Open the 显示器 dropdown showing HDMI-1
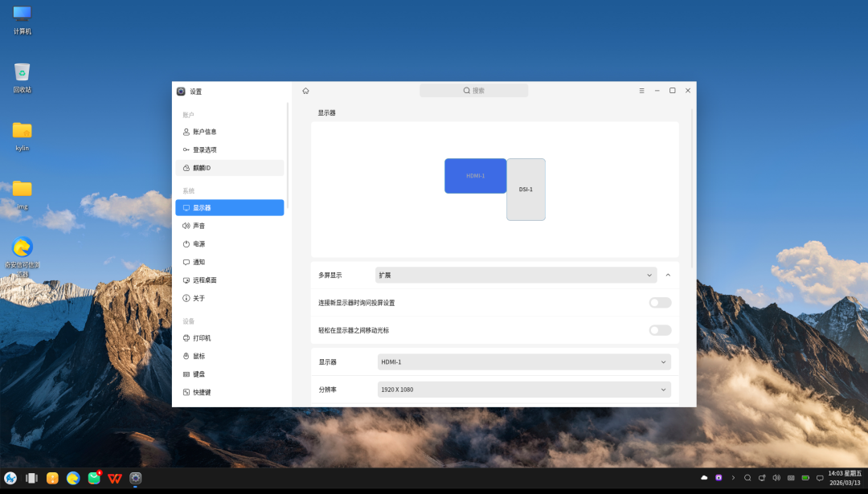The image size is (868, 494). (x=524, y=361)
